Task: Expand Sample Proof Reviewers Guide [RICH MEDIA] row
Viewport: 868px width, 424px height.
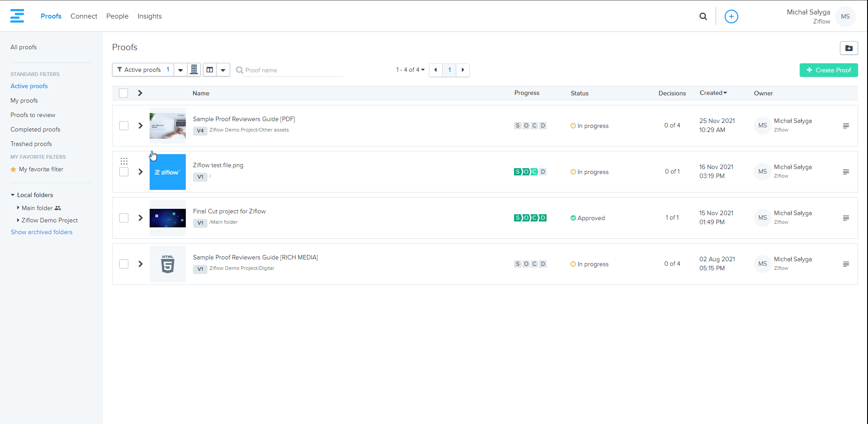Action: [141, 264]
